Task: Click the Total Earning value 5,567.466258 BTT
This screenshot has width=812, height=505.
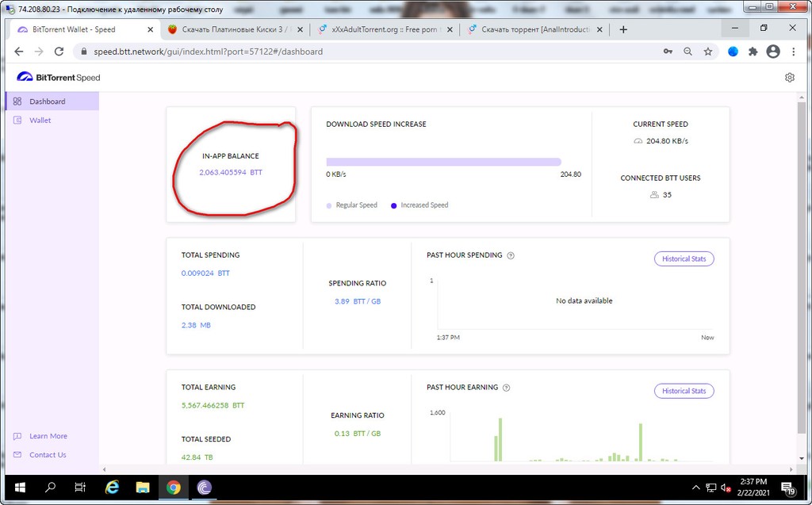Action: [213, 406]
